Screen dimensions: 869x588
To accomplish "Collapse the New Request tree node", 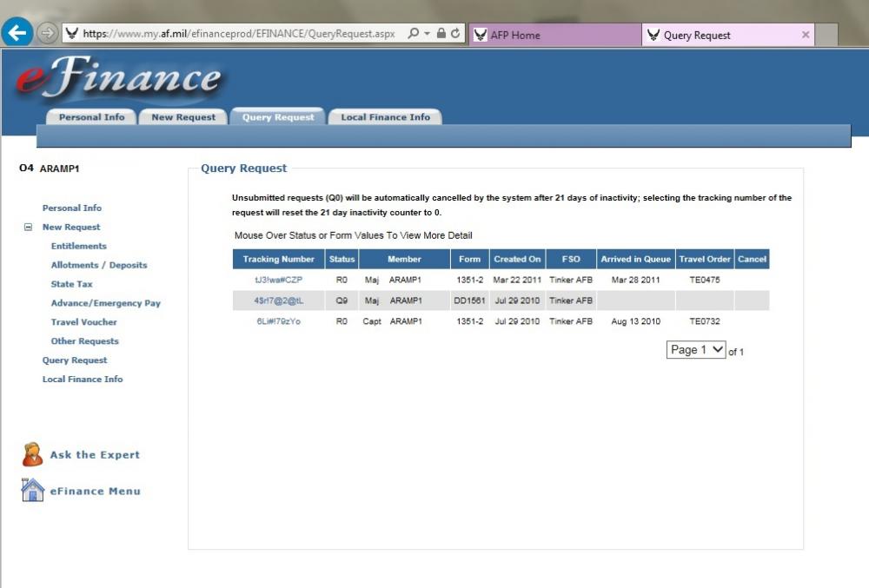I will coord(29,228).
